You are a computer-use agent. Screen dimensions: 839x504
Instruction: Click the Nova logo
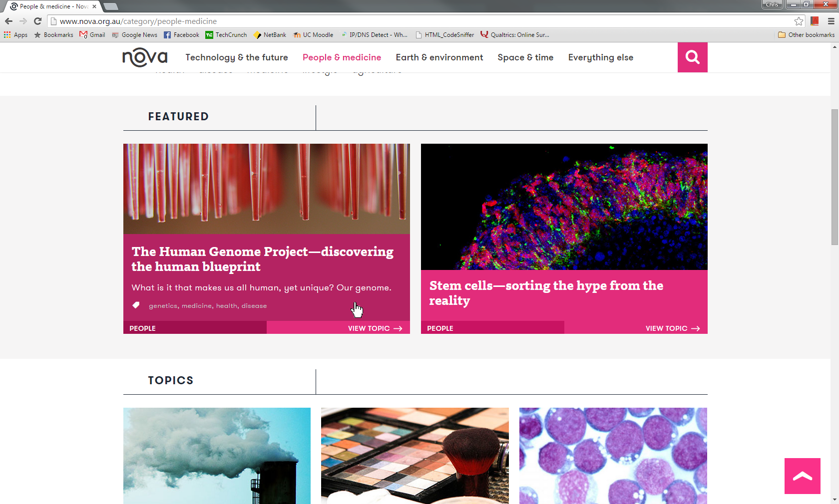pos(145,57)
